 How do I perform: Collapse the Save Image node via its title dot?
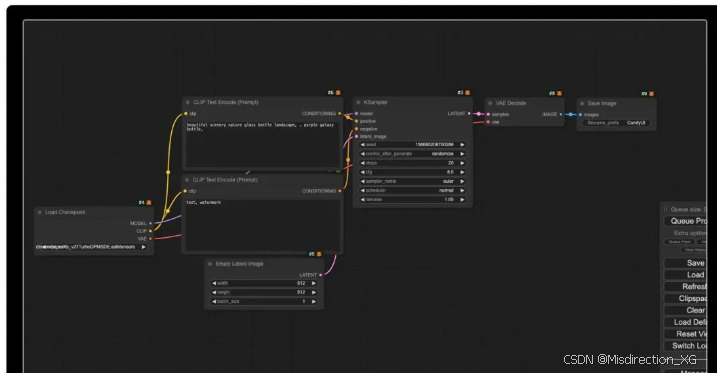click(582, 104)
